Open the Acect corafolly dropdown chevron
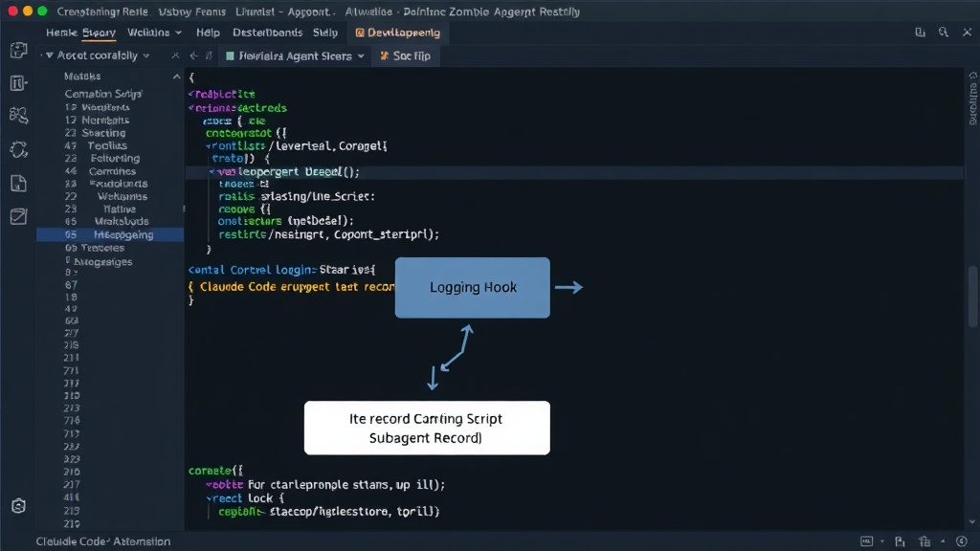The height and width of the screenshot is (551, 980). click(x=146, y=55)
